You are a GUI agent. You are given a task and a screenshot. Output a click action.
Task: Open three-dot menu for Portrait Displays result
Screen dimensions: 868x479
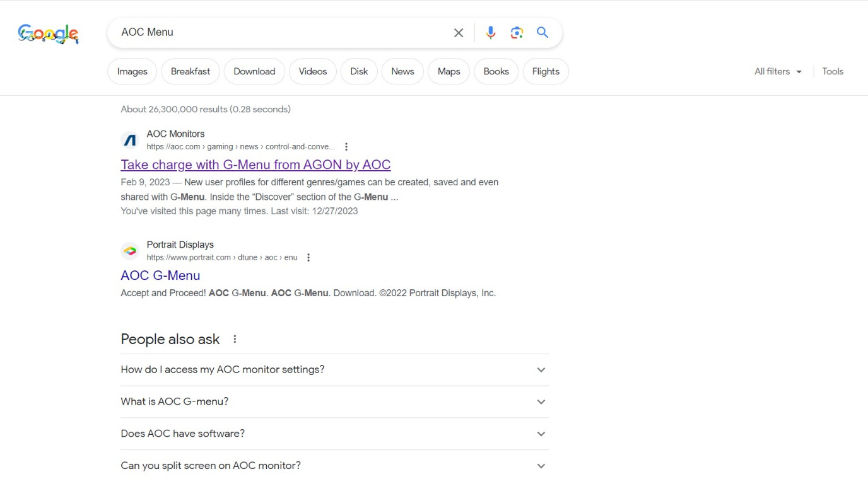[308, 258]
